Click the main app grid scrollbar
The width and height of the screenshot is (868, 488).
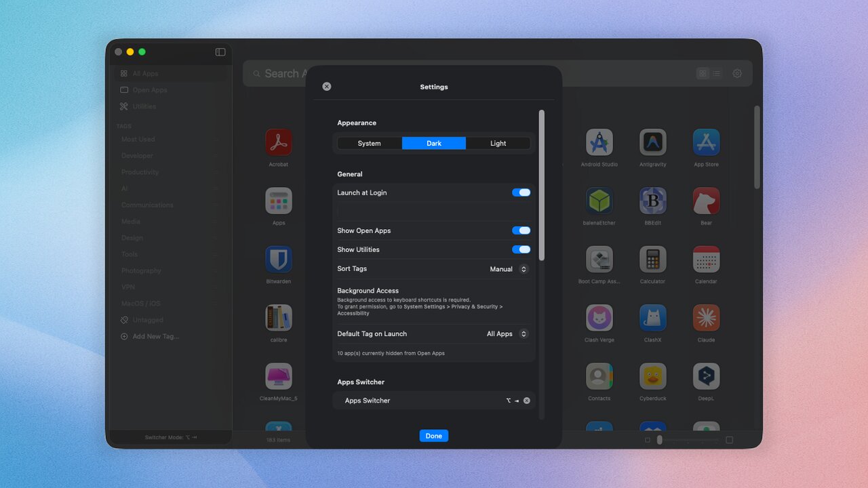click(x=757, y=147)
